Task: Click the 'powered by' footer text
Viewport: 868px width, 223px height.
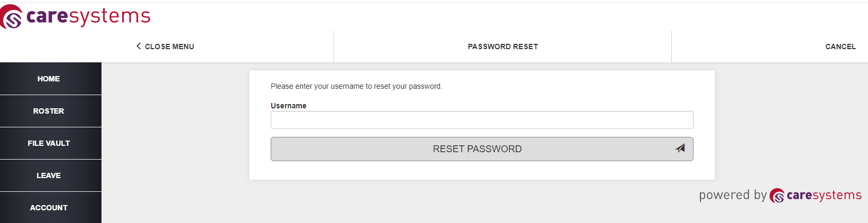Action: pos(733,195)
